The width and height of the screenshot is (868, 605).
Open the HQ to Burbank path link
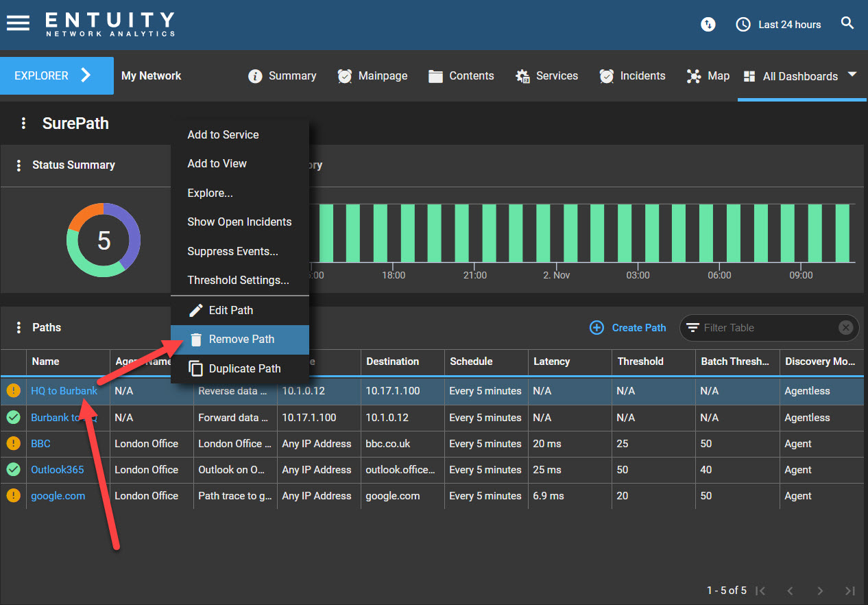64,391
